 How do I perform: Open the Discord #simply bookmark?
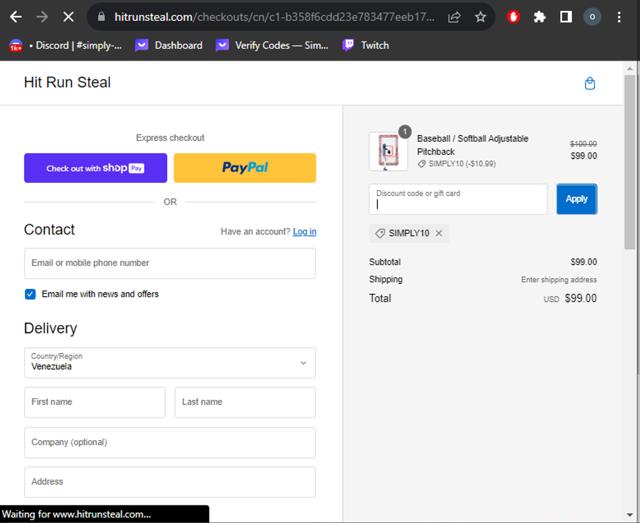66,45
